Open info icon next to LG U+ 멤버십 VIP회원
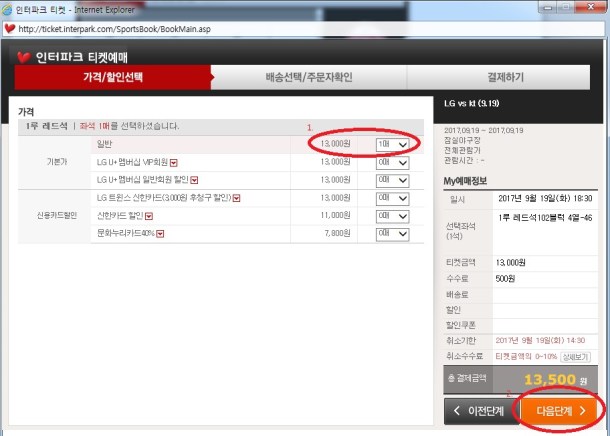This screenshot has height=436, width=610. pos(174,163)
